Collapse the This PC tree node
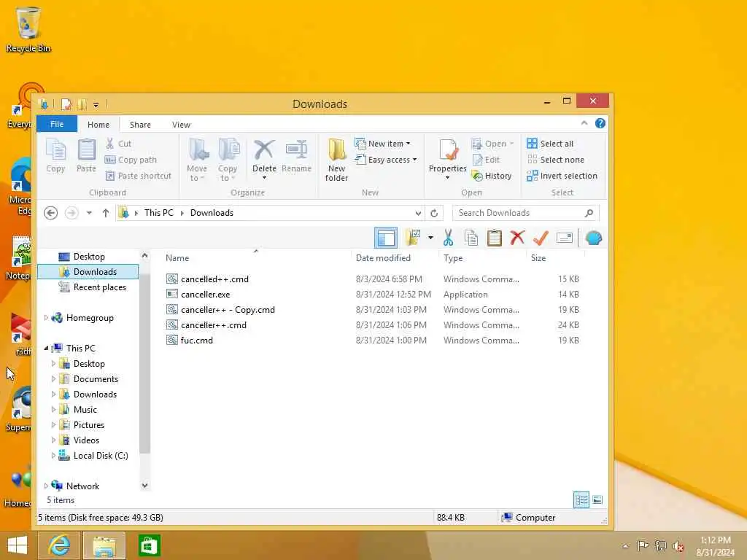The height and width of the screenshot is (560, 747). point(46,348)
